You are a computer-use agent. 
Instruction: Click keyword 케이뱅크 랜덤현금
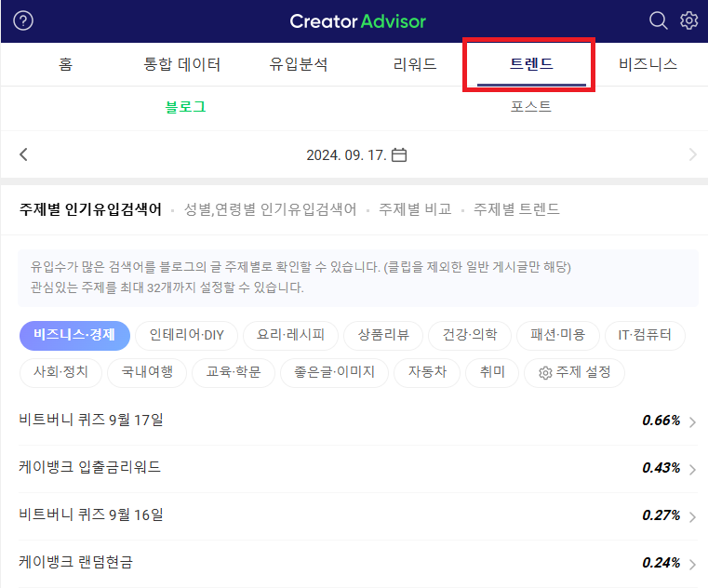pos(76,562)
